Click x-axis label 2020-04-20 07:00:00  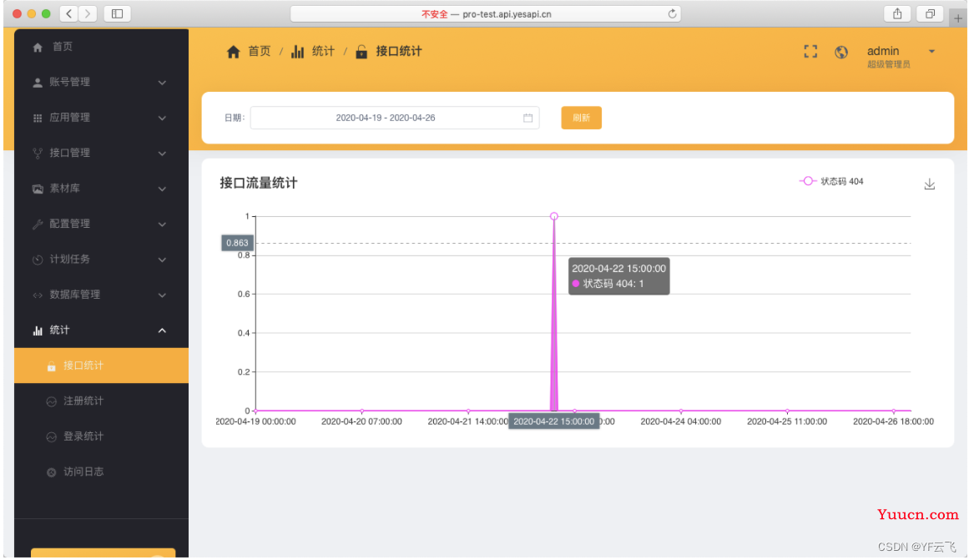coord(361,421)
